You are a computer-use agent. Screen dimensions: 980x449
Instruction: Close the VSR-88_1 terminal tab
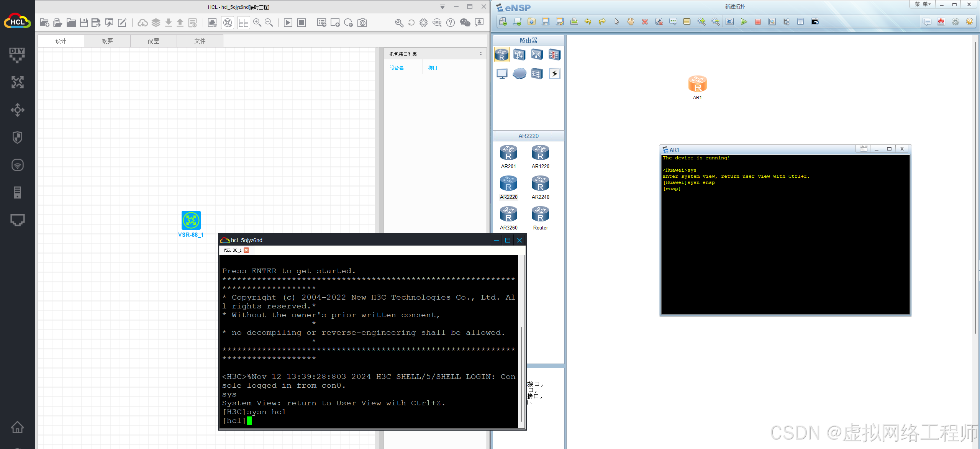tap(246, 250)
